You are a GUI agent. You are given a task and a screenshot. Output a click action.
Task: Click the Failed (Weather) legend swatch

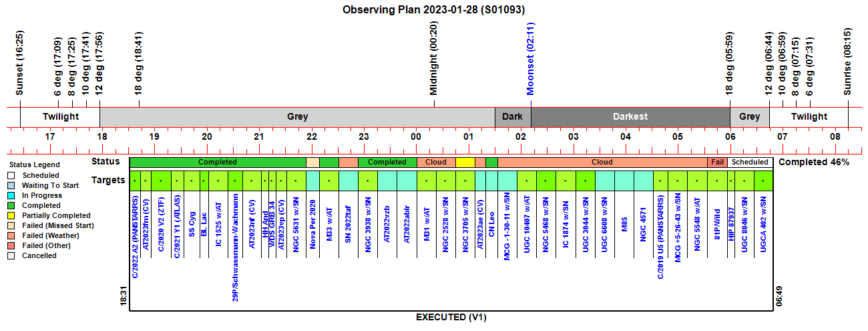12,235
